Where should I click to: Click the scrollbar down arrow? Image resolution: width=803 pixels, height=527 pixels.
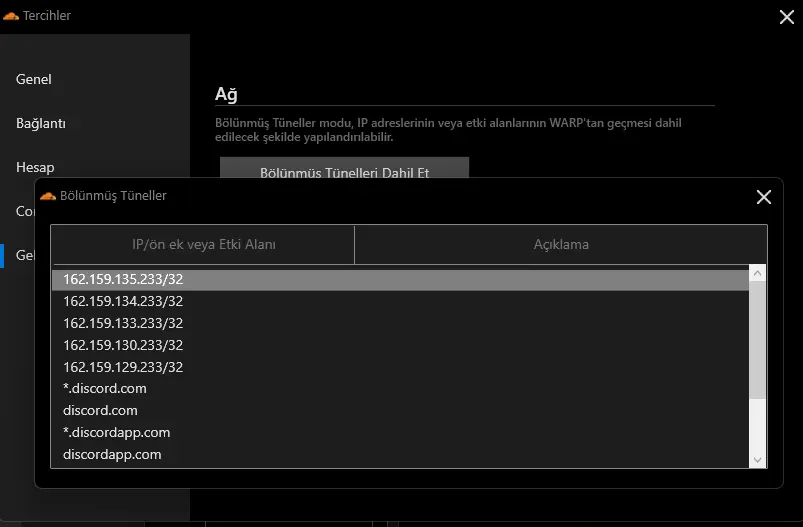pyautogui.click(x=757, y=460)
